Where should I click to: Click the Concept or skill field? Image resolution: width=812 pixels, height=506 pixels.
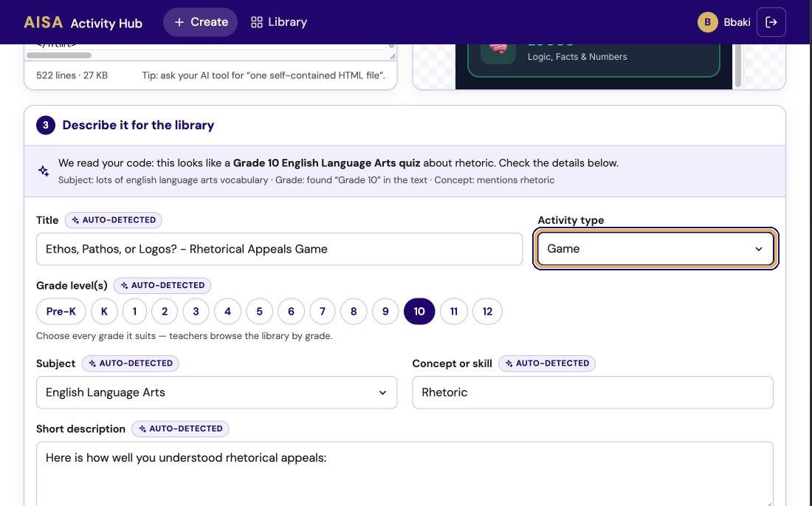pos(593,392)
